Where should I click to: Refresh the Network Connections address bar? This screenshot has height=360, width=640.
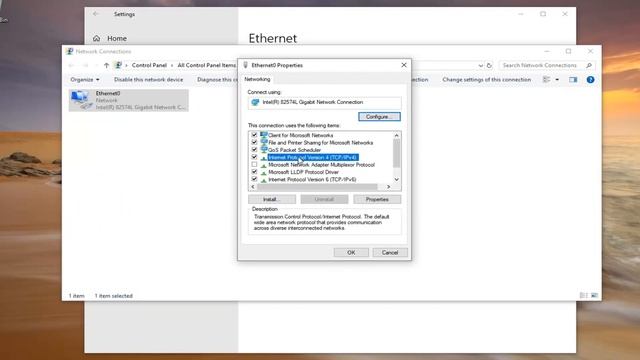[x=489, y=65]
